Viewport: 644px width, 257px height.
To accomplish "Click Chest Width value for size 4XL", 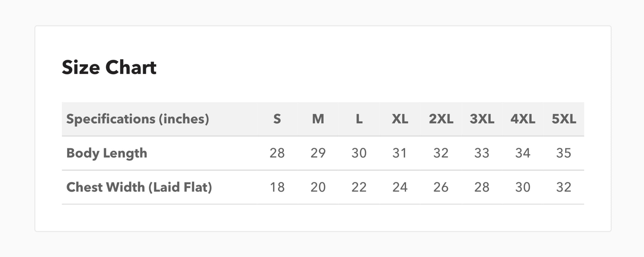I will pos(522,187).
